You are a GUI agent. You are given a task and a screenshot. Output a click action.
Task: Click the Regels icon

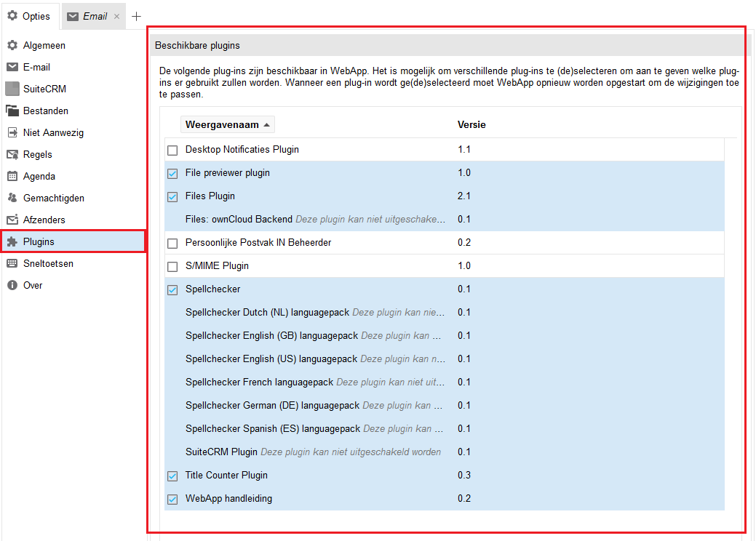(x=12, y=154)
